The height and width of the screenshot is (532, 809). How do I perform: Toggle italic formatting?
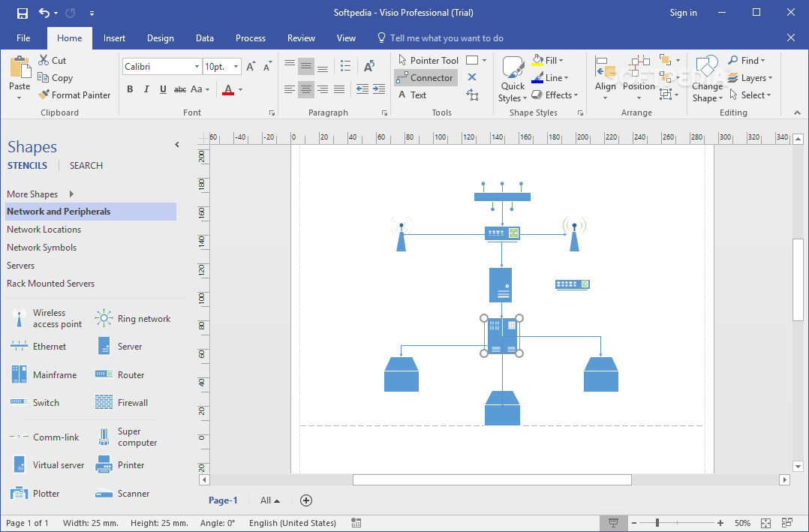(145, 89)
